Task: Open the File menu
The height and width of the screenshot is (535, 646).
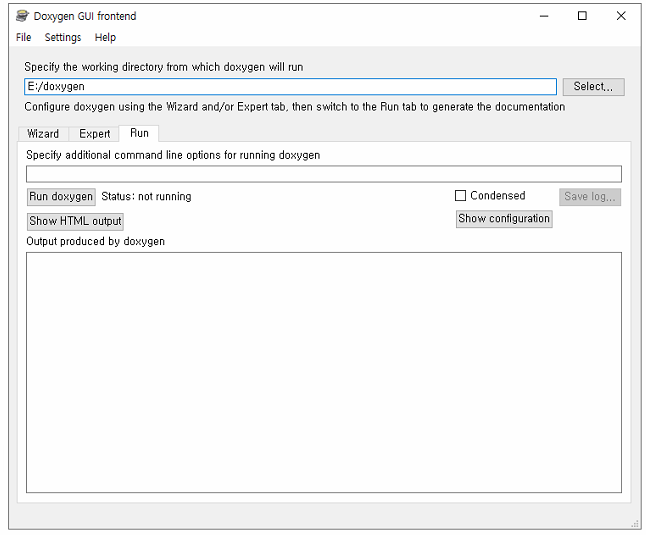Action: pos(23,37)
